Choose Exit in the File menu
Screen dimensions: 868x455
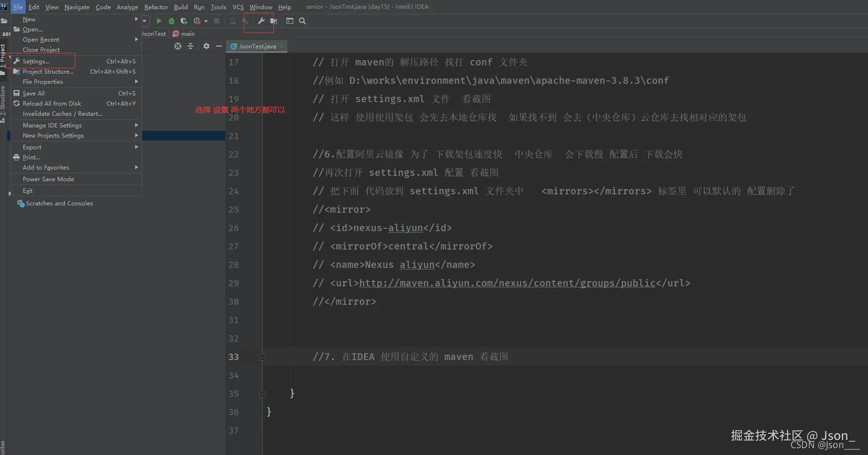pyautogui.click(x=76, y=191)
